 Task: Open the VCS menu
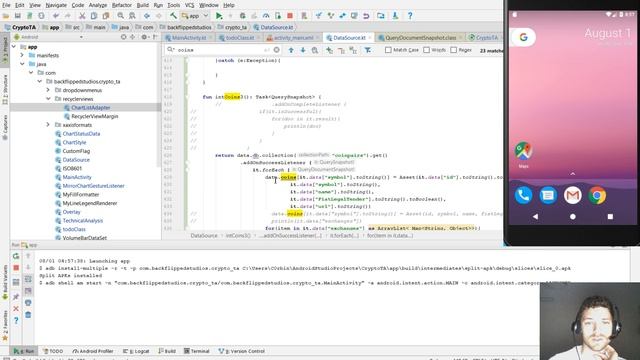coord(189,5)
